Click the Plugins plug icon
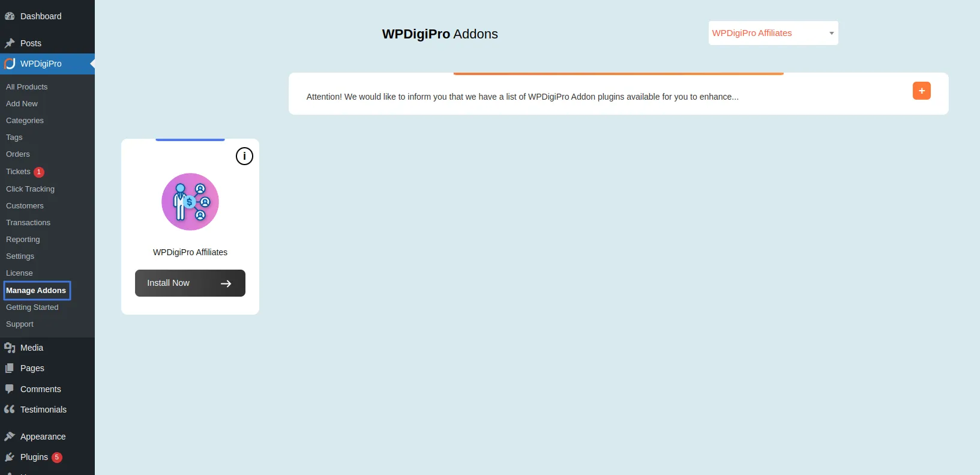Viewport: 980px width, 475px height. [x=10, y=457]
